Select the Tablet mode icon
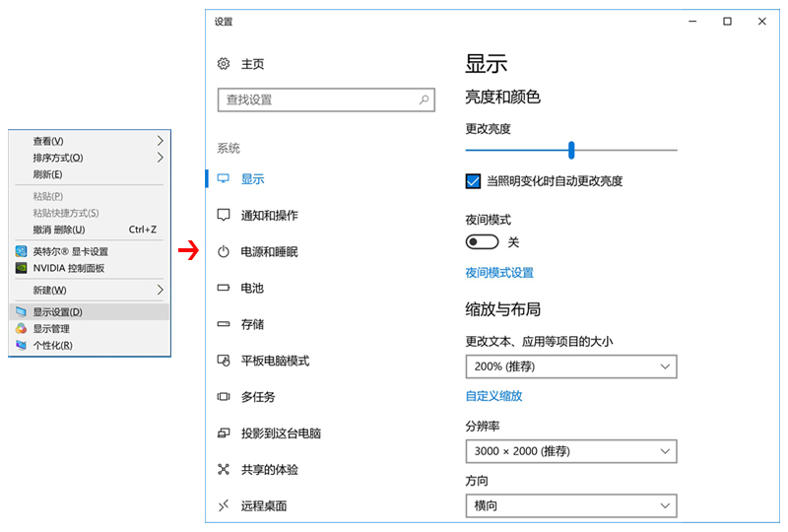 pyautogui.click(x=224, y=362)
